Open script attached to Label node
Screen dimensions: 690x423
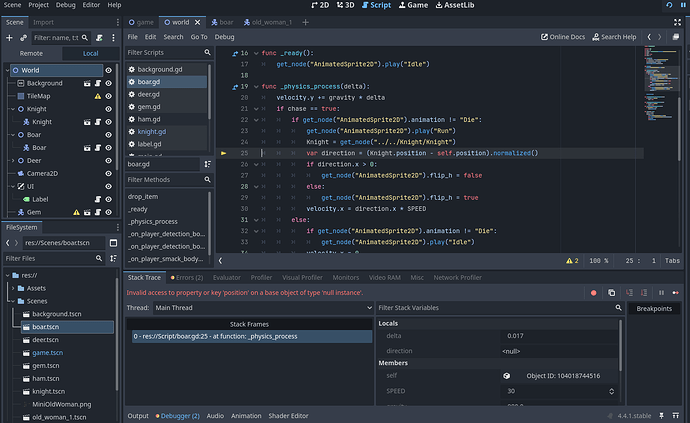[x=98, y=199]
